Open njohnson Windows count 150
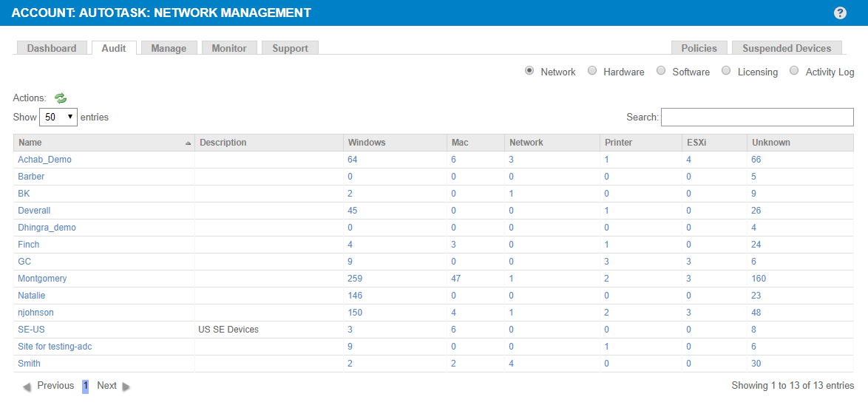The height and width of the screenshot is (405, 868). pos(355,313)
